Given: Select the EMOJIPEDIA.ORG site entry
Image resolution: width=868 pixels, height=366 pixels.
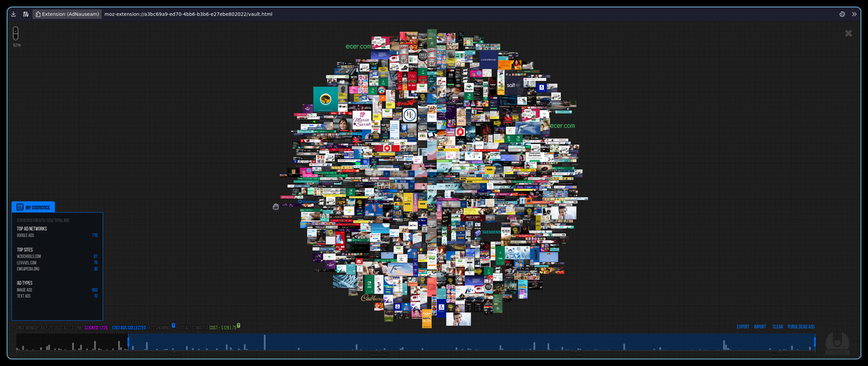Looking at the screenshot, I should tap(57, 268).
